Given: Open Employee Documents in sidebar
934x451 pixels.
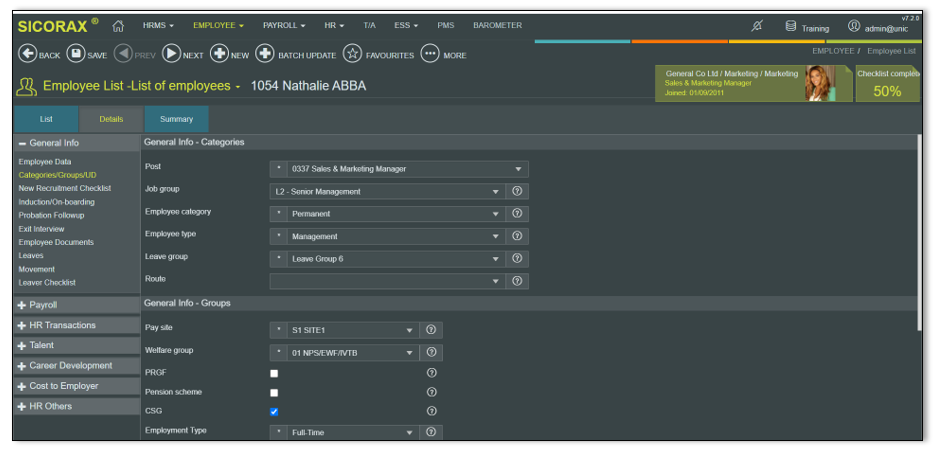Looking at the screenshot, I should tap(56, 242).
